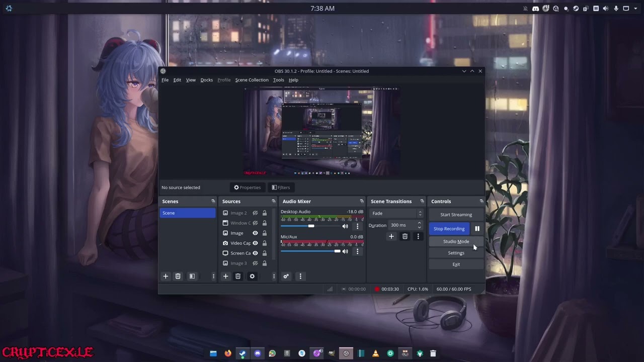Open the Fade transition dropdown
The image size is (644, 362).
click(397, 213)
